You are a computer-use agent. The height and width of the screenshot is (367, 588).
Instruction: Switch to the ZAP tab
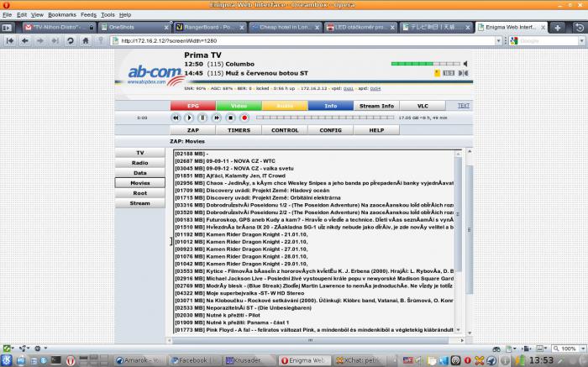pos(193,130)
